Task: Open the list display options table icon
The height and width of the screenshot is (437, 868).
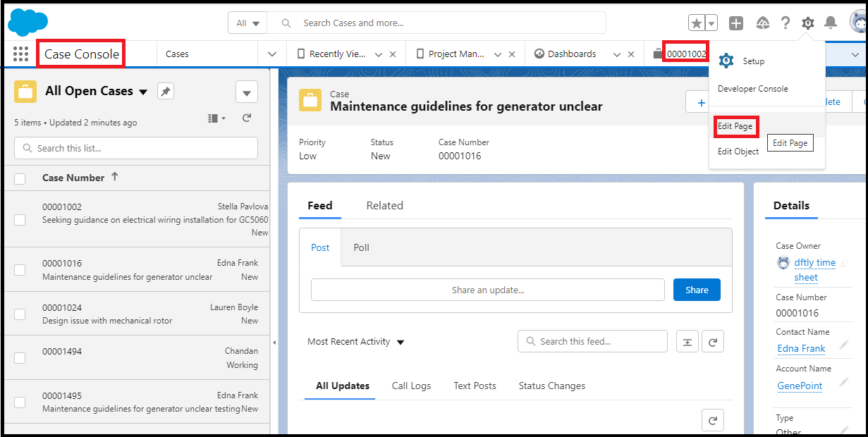Action: point(216,118)
